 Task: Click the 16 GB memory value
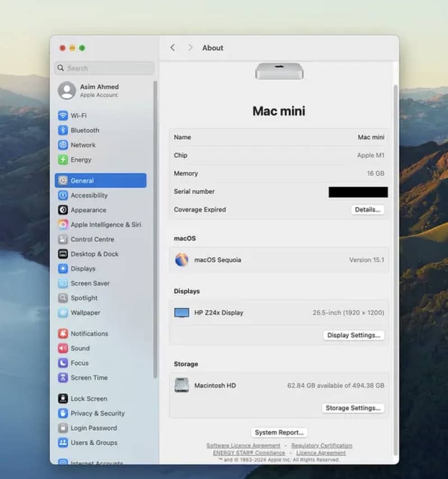[376, 173]
